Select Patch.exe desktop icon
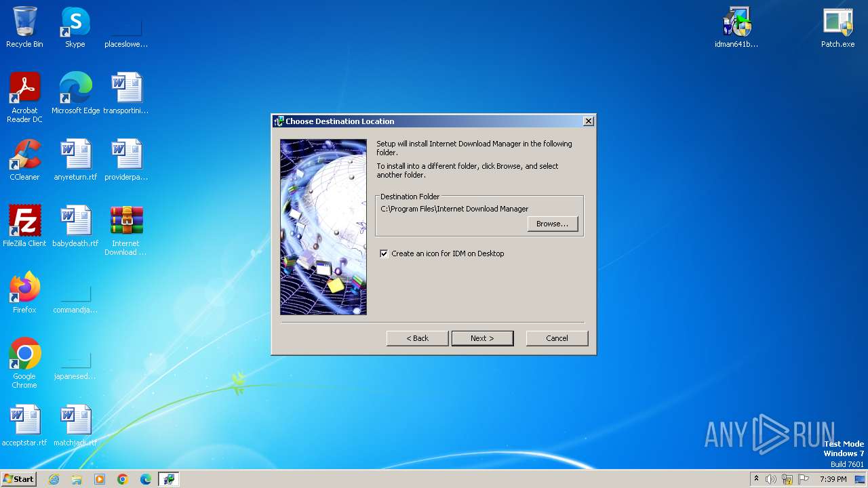868x488 pixels. point(838,27)
